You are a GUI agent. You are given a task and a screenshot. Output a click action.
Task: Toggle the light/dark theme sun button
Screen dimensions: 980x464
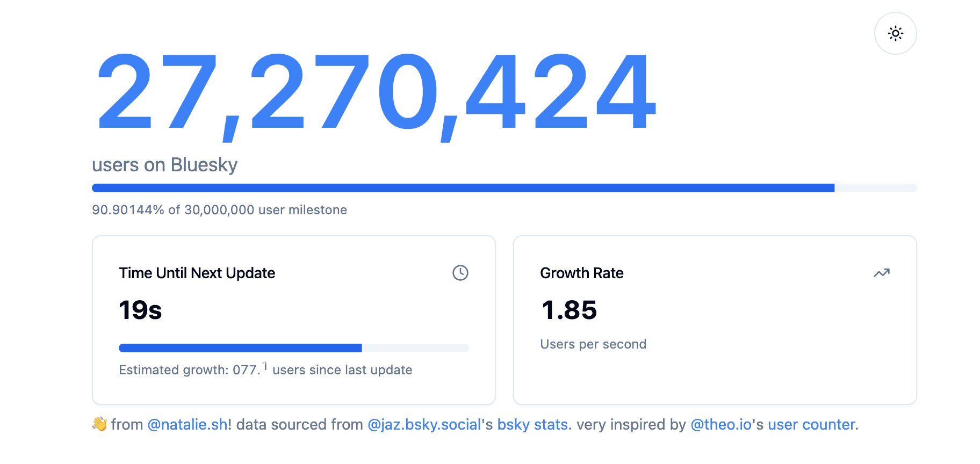pos(895,33)
